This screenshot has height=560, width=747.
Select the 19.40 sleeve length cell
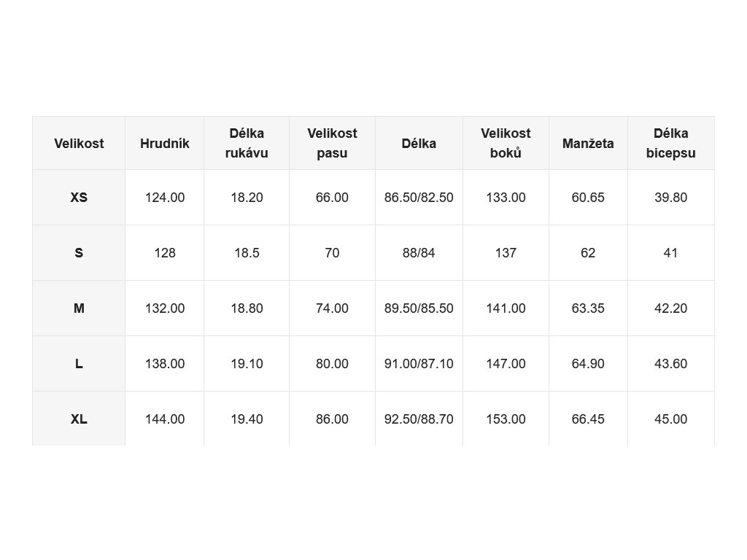point(247,419)
